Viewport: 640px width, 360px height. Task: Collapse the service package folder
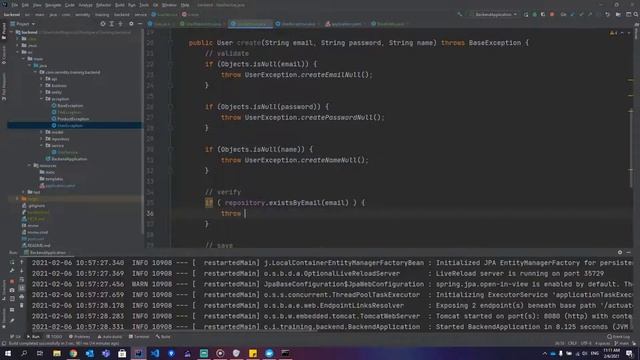[x=42, y=145]
